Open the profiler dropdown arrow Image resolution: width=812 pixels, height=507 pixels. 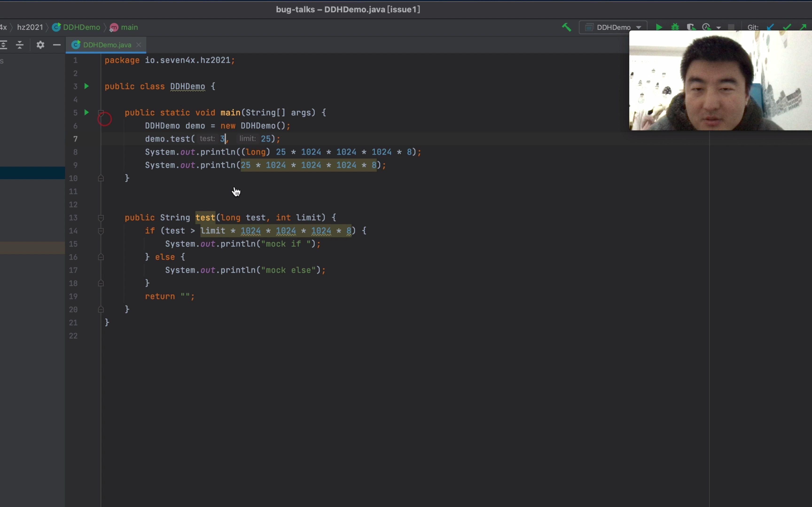[719, 27]
